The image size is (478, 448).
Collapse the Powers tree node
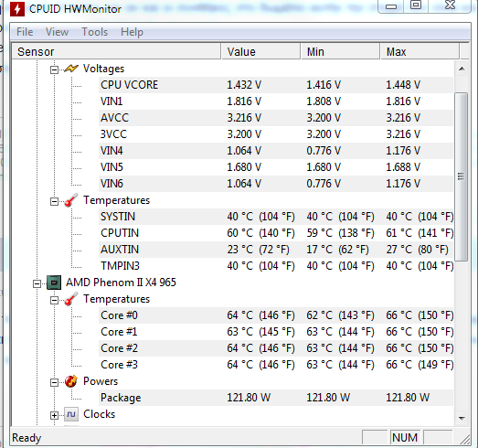[x=54, y=383]
